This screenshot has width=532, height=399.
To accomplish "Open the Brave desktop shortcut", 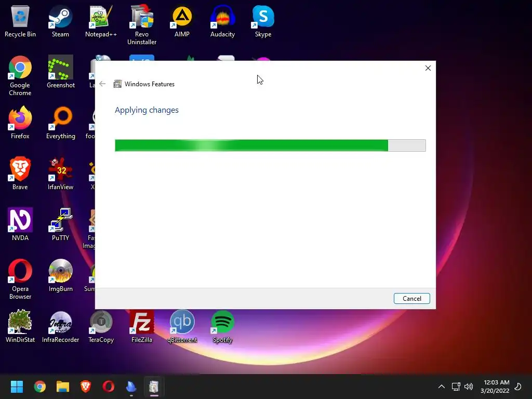I will (x=20, y=174).
